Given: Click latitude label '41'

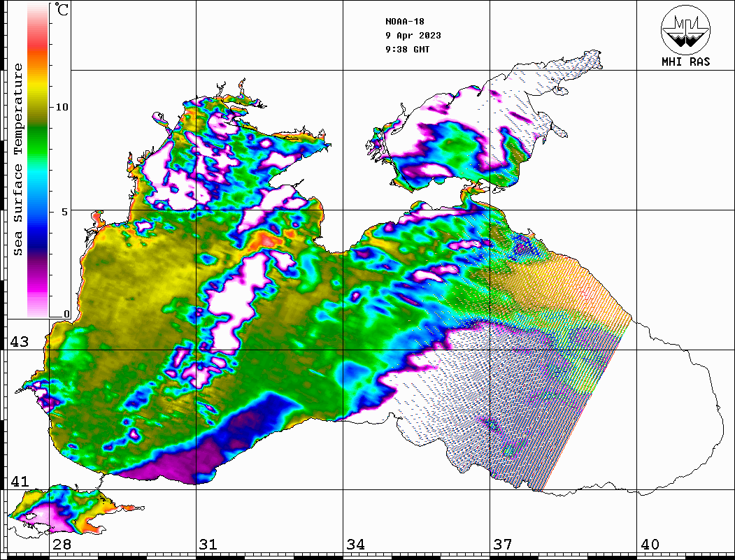Looking at the screenshot, I should pos(20,481).
